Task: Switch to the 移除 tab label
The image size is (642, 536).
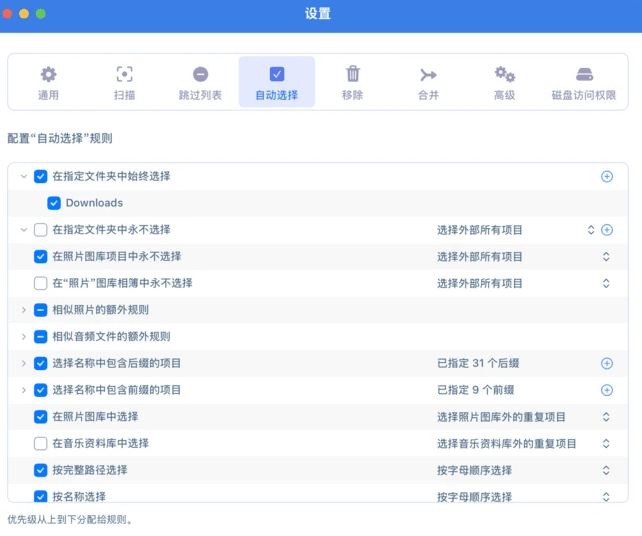Action: tap(353, 95)
